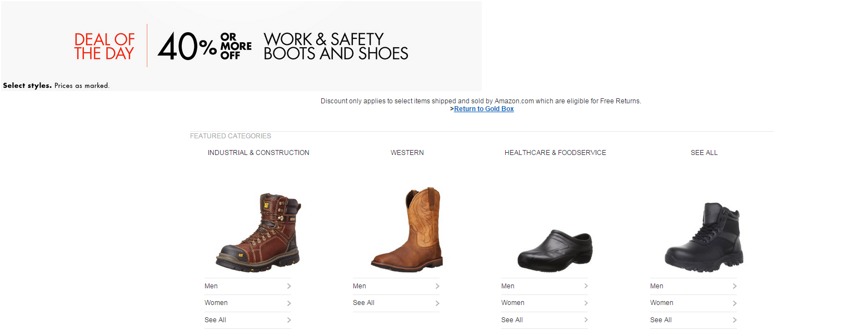Click Women under Healthcare & Foodservice
Screen dimensions: 868x335
pos(513,303)
